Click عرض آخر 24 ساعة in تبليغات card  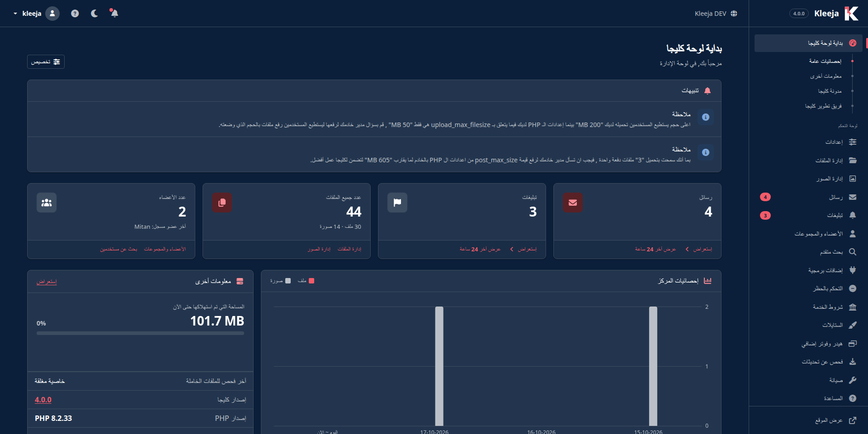(480, 249)
